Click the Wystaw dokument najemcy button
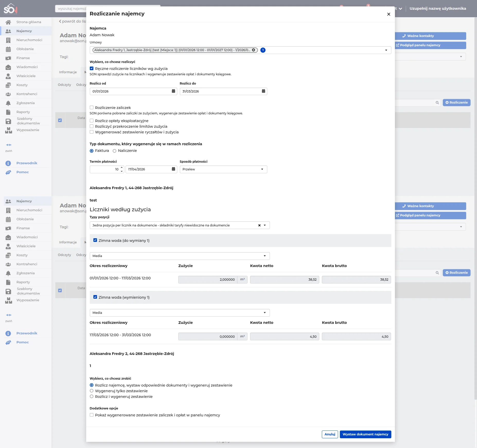Screen dimensions: 477x448 coord(365,434)
